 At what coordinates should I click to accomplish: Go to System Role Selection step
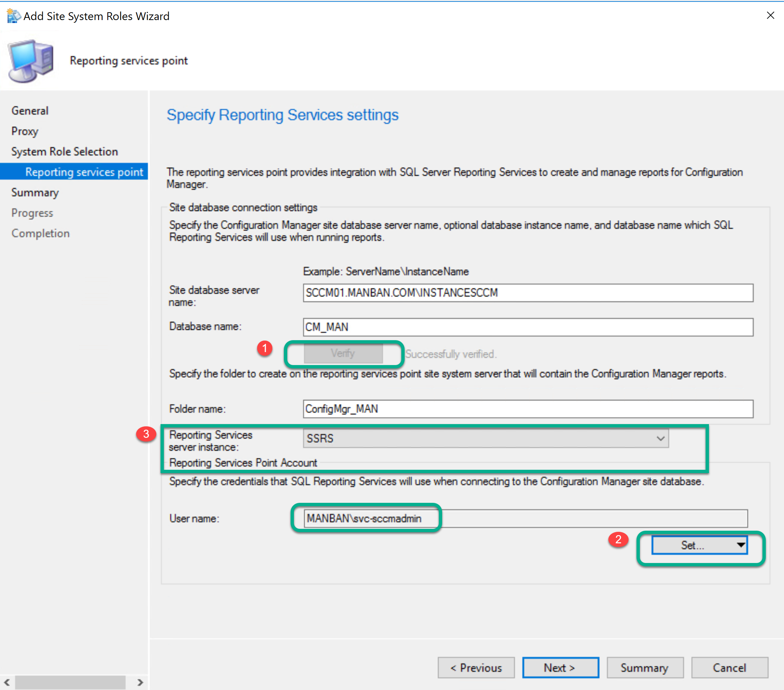coord(64,151)
